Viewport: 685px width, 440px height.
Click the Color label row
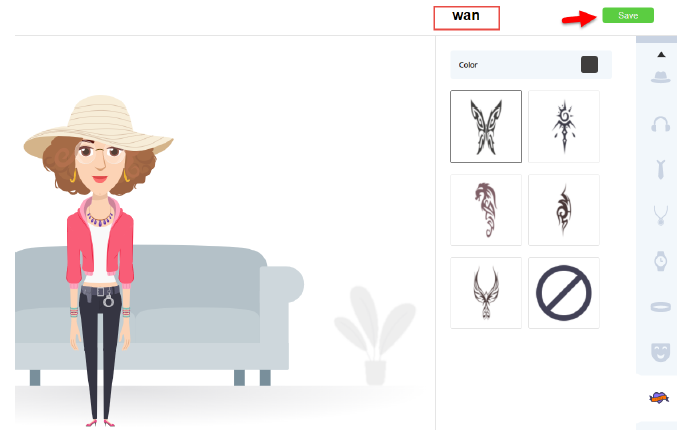[531, 65]
